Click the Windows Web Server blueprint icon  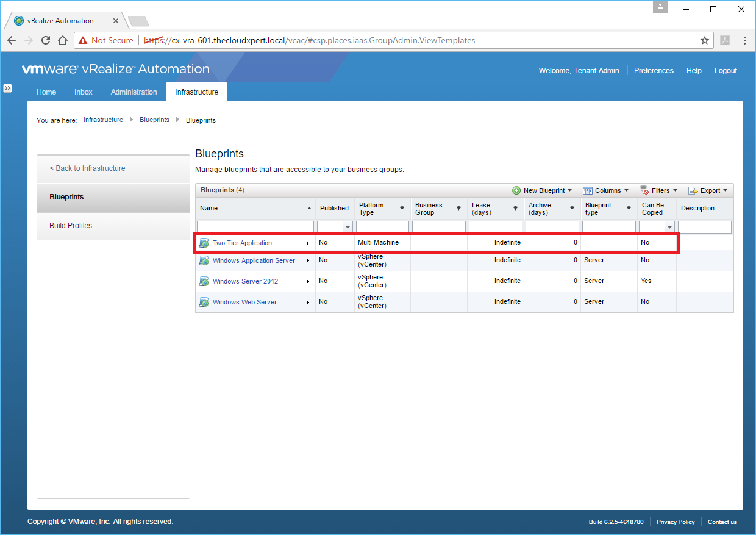pyautogui.click(x=204, y=302)
